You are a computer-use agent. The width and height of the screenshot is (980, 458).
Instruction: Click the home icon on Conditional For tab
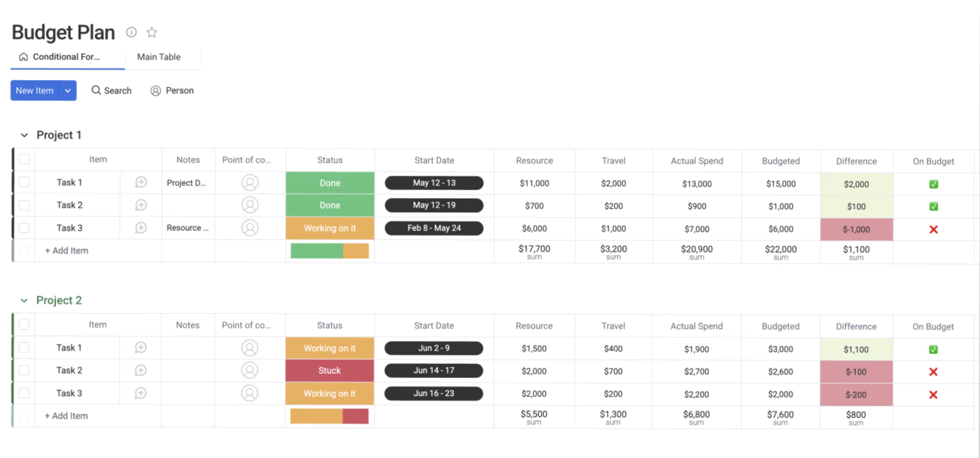(23, 57)
